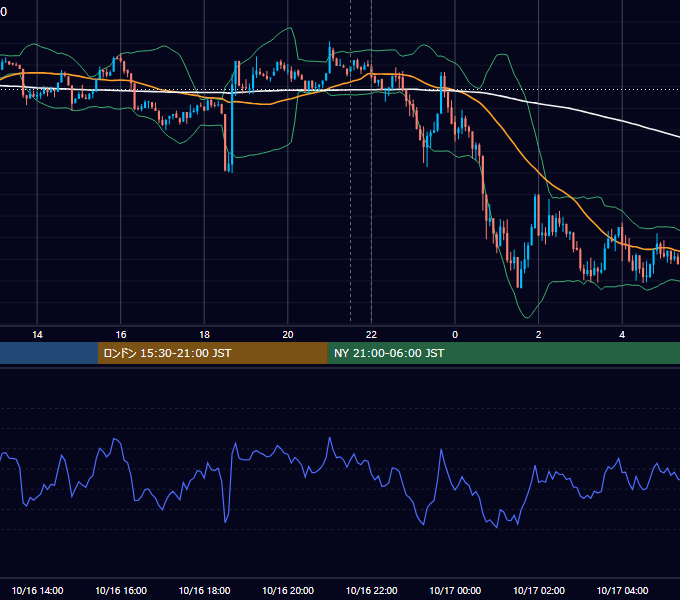
Task: Click the London session band 15:30-21:00 JST
Action: 212,353
